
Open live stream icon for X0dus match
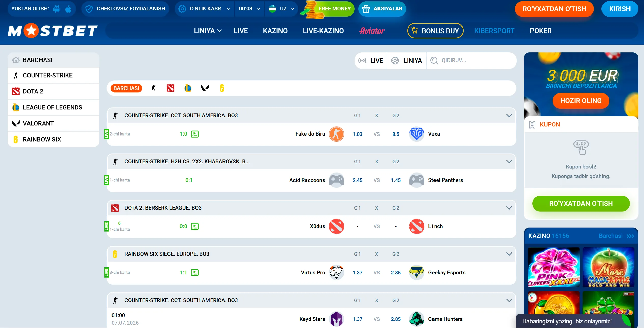coord(195,226)
